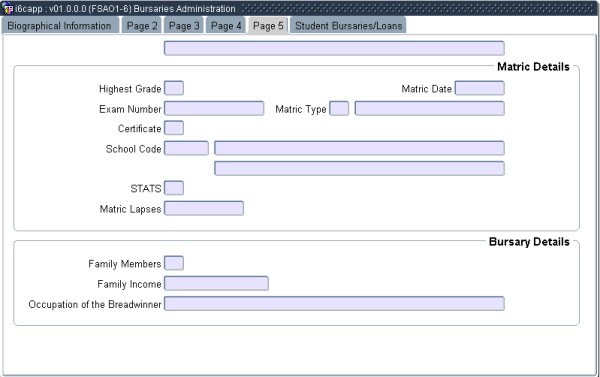This screenshot has width=600, height=377.
Task: Click the Exam Number label
Action: coord(130,109)
